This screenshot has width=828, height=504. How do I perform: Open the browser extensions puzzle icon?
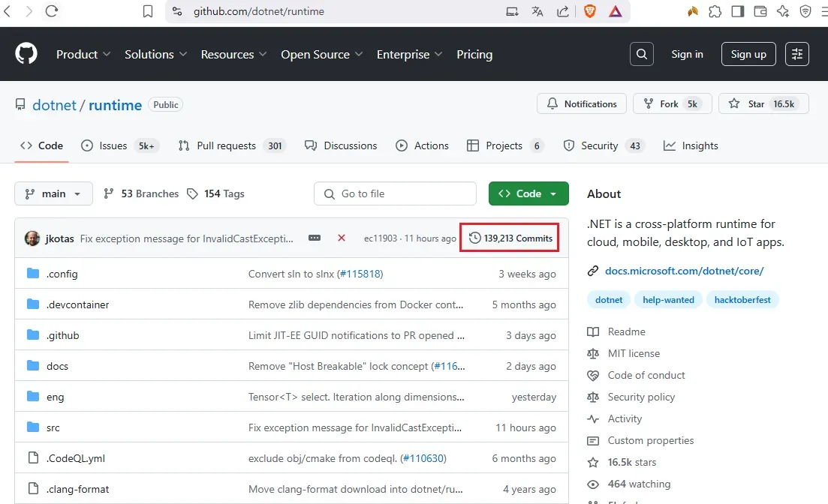715,11
